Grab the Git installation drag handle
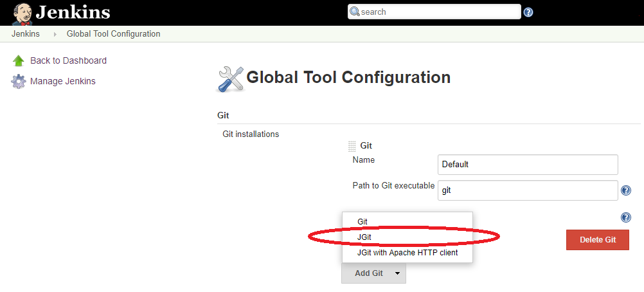Screen dimensions: 644x292 pyautogui.click(x=352, y=145)
